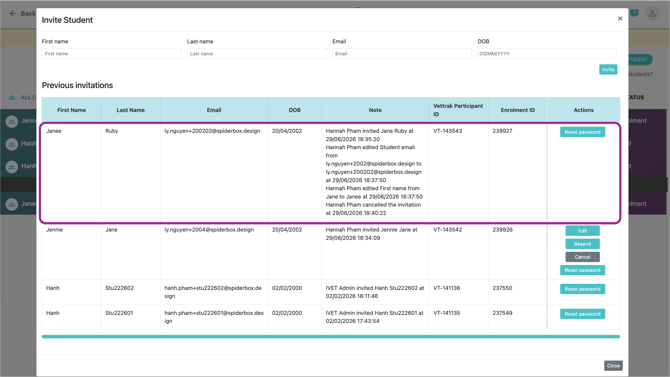Focus the Email input field
The image size is (670, 377).
(402, 53)
